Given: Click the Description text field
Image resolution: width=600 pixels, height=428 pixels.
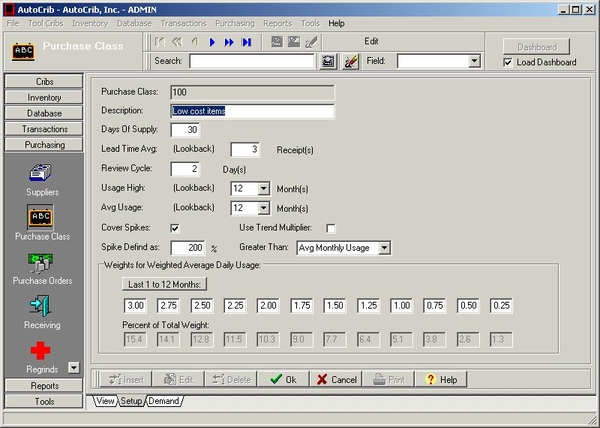Looking at the screenshot, I should (252, 111).
